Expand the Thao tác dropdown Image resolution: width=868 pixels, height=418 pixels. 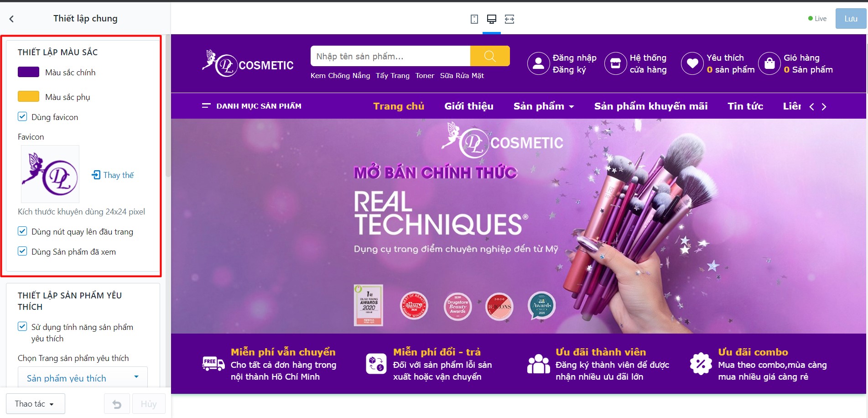36,404
